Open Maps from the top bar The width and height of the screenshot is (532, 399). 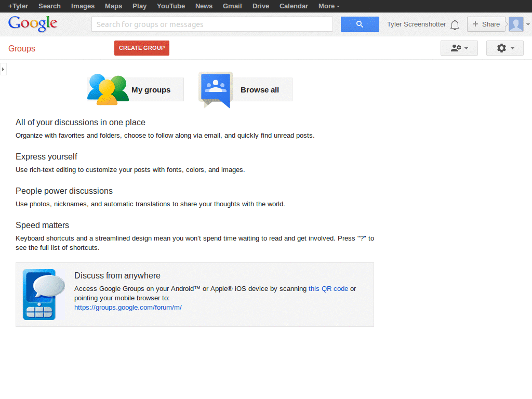(x=113, y=6)
